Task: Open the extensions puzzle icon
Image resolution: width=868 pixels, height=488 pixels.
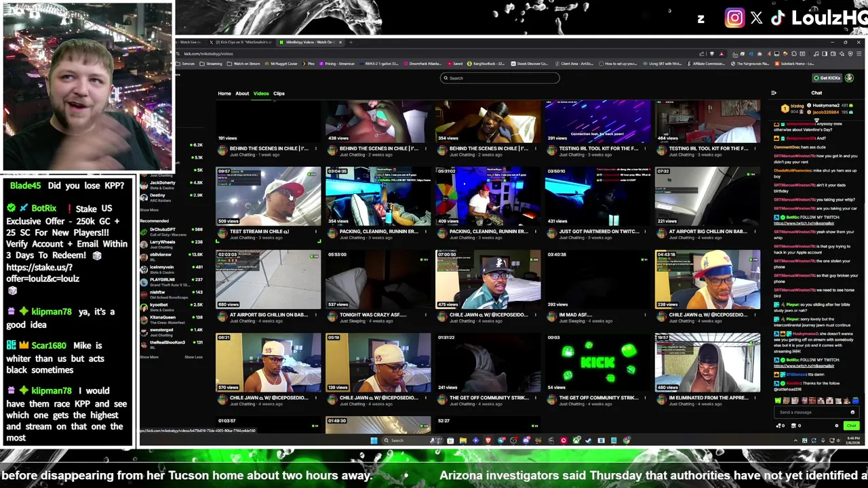Action: tap(794, 54)
